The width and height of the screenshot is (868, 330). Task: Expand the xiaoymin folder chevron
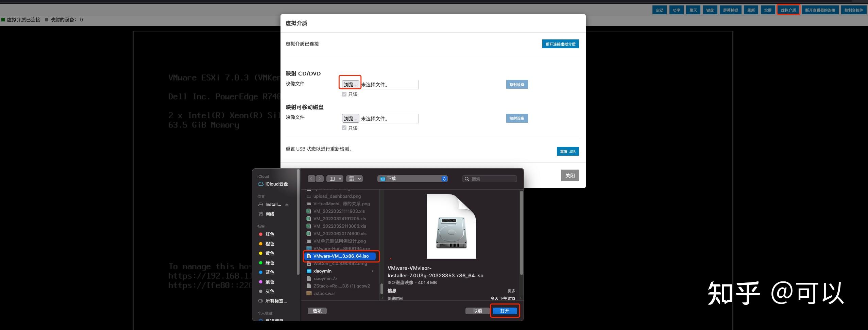[373, 271]
